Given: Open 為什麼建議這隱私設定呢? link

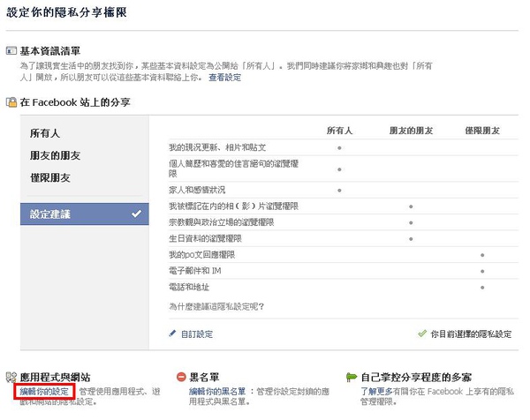Looking at the screenshot, I should (x=216, y=306).
